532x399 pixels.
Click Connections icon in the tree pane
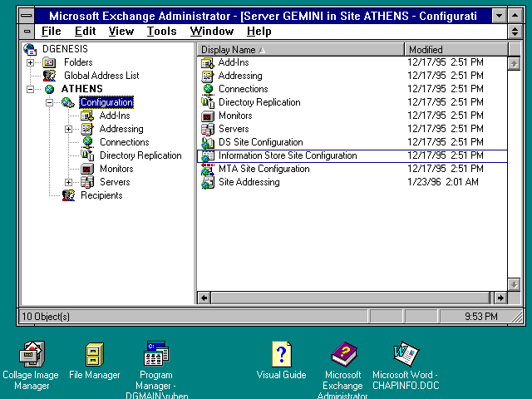[x=87, y=142]
